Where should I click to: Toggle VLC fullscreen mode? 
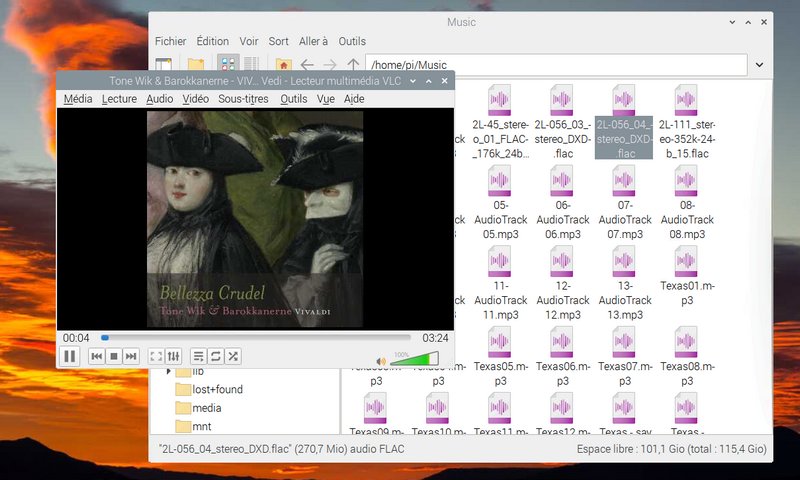[x=156, y=356]
